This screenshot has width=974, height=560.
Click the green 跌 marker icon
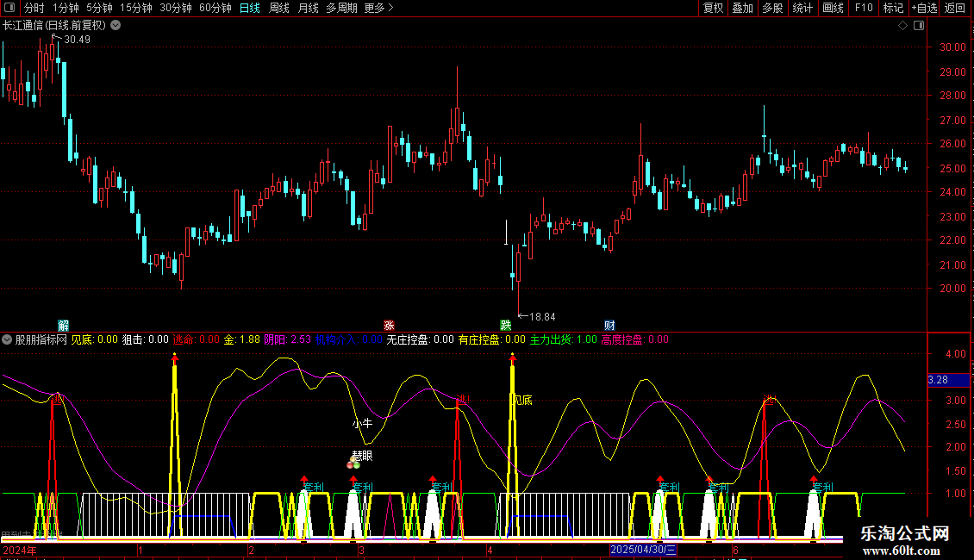[506, 326]
